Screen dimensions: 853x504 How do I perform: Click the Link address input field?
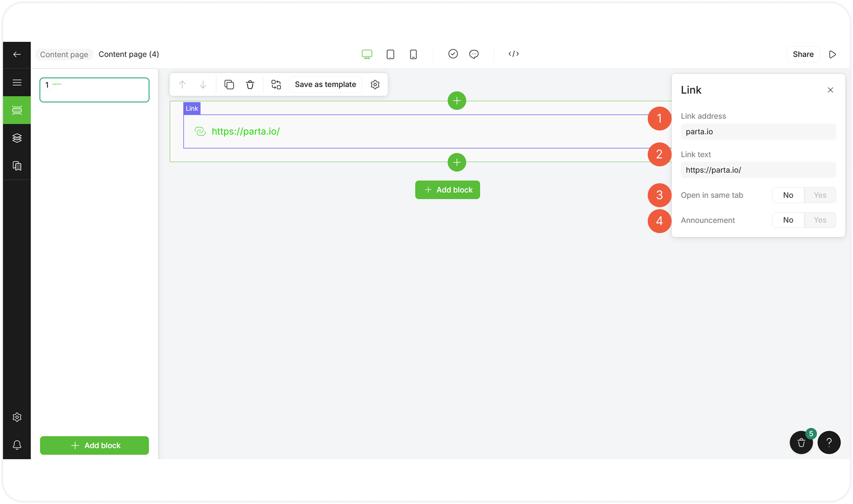(x=758, y=132)
